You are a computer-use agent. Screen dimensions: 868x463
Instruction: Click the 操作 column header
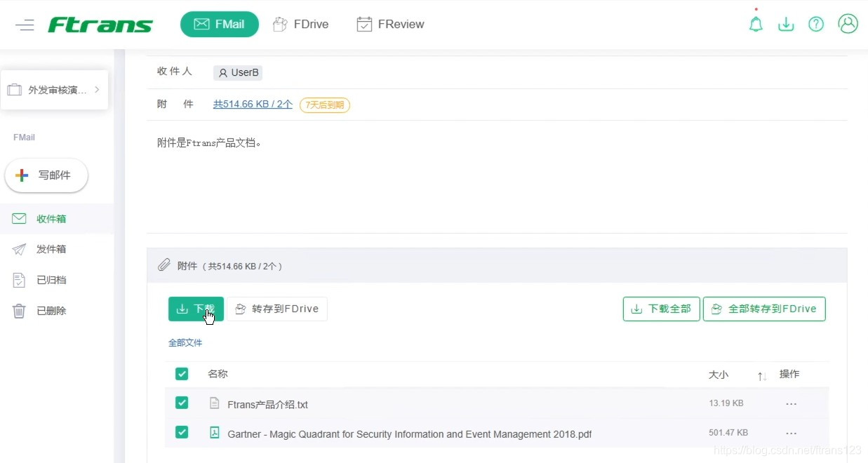pos(789,374)
